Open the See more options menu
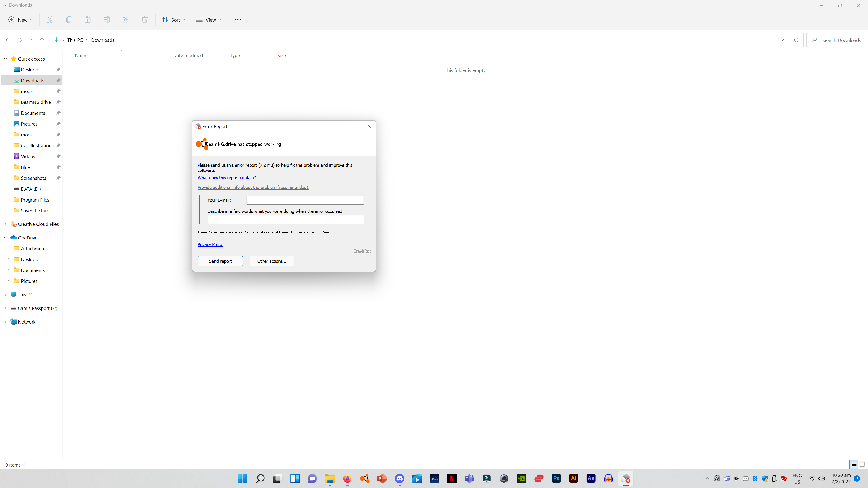 [238, 20]
